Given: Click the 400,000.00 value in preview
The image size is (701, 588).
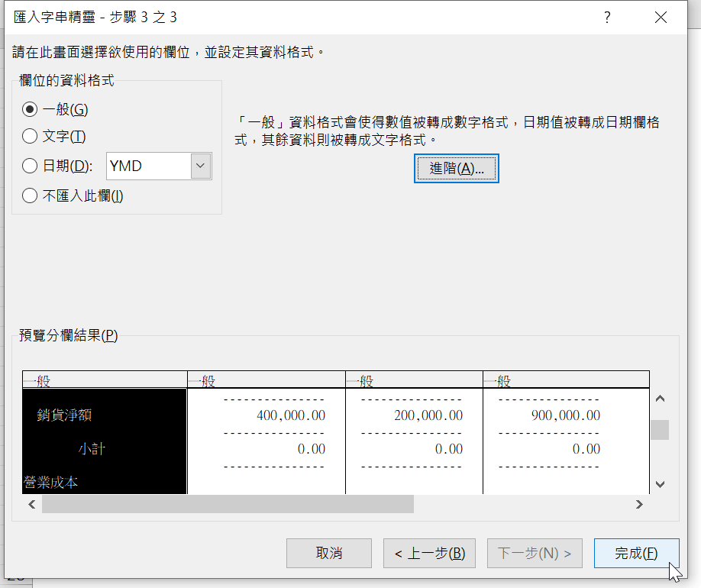Looking at the screenshot, I should point(291,415).
